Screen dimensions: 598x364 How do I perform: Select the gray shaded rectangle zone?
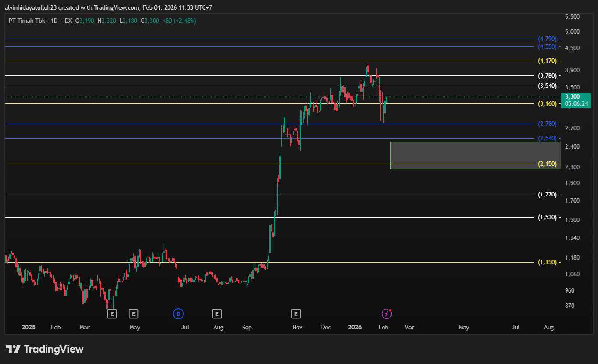point(475,155)
